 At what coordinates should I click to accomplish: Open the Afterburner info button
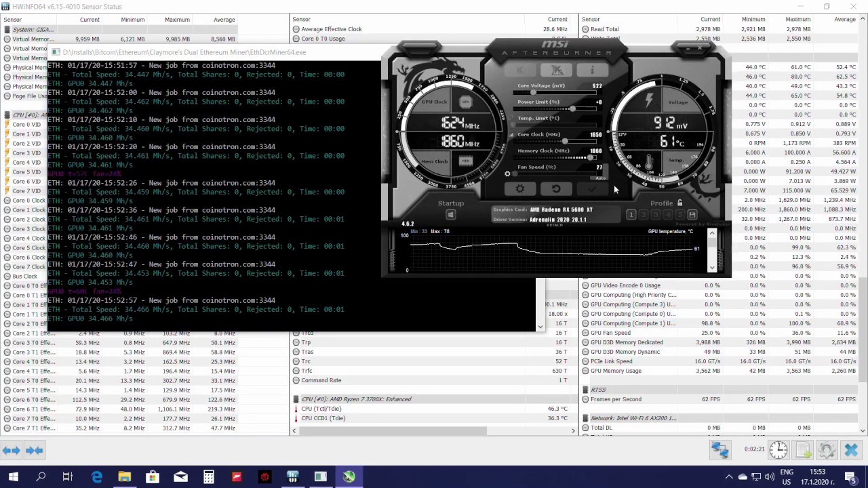592,70
